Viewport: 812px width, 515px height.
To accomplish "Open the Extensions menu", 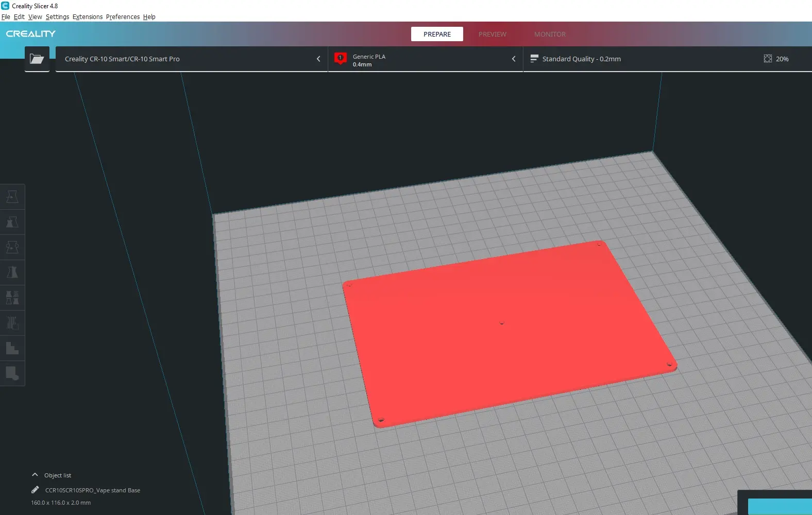I will pos(88,16).
